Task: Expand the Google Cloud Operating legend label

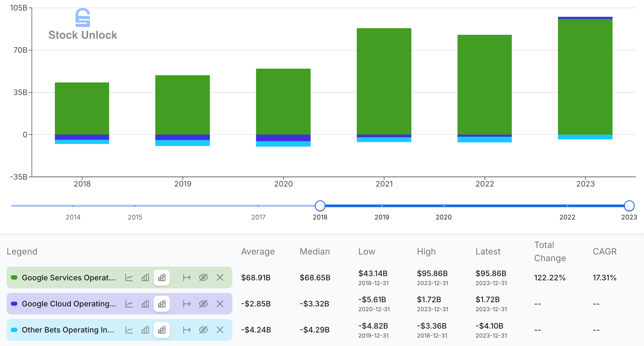Action: click(68, 303)
